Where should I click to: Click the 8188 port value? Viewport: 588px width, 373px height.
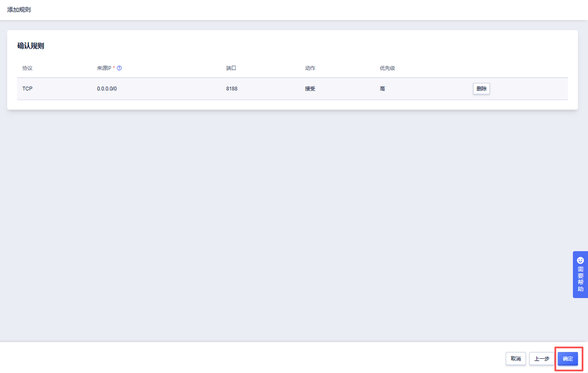click(232, 89)
